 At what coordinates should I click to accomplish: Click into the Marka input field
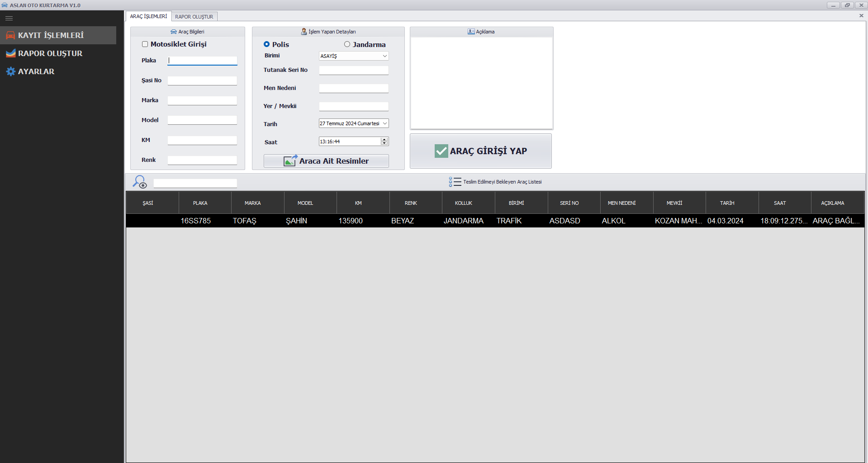point(202,100)
